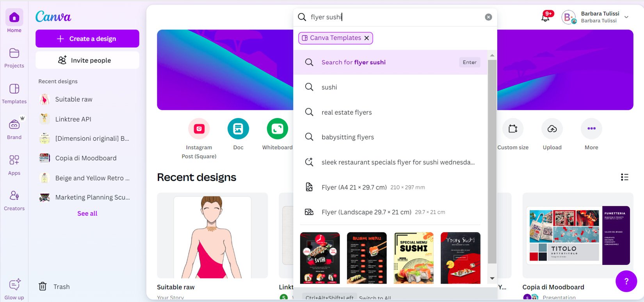644x302 pixels.
Task: Open Projects in the left sidebar
Action: 14,57
